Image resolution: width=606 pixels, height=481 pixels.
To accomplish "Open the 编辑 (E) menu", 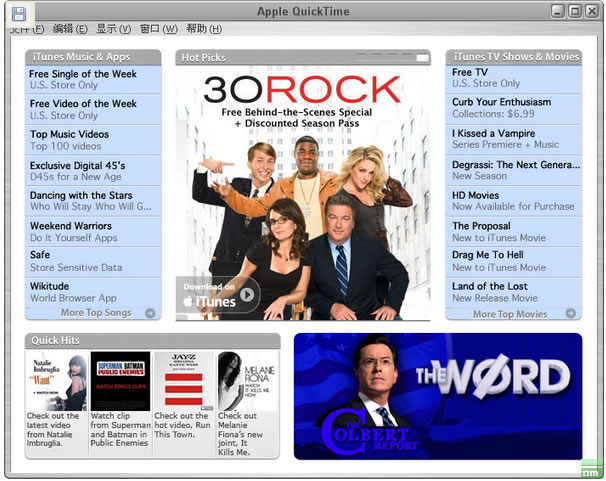I will 69,29.
